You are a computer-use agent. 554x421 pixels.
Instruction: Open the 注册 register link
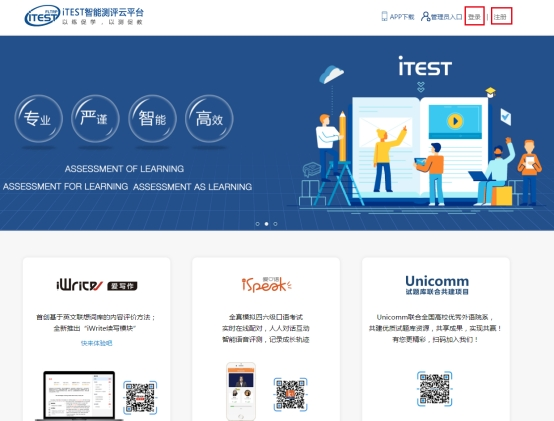click(501, 16)
